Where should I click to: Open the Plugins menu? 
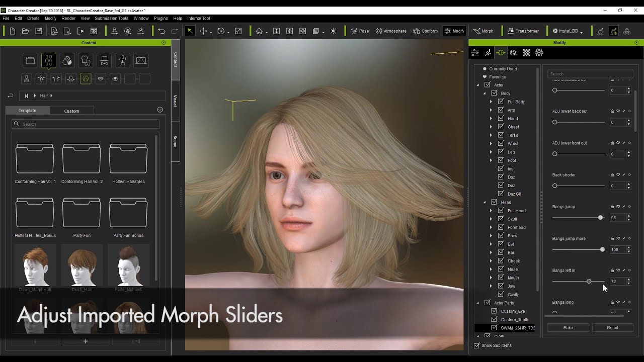[161, 19]
